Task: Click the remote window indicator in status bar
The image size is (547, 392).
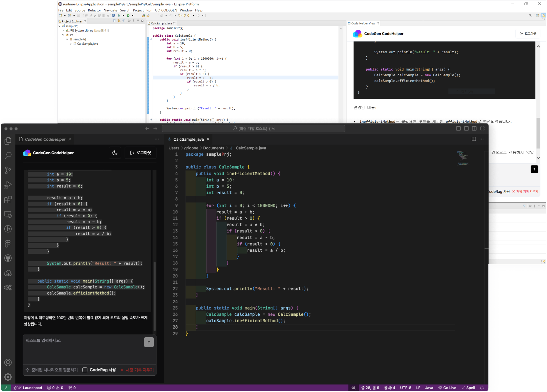Action: [x=6, y=388]
